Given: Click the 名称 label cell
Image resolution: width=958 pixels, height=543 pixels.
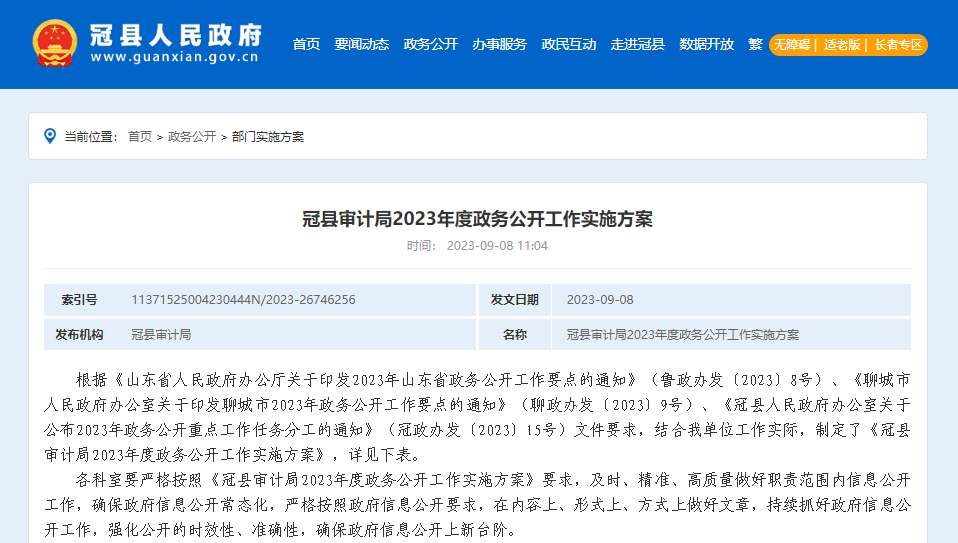Looking at the screenshot, I should point(514,335).
